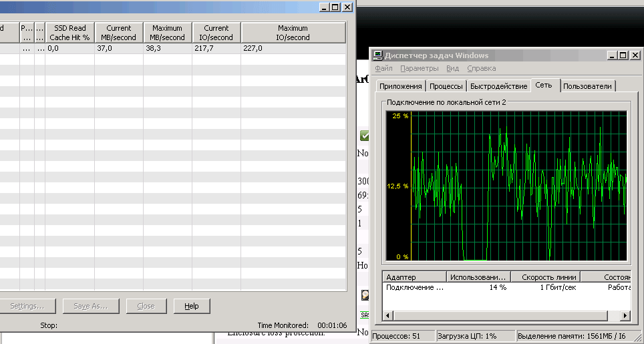Sort by the Current MB/second column header
644x344 pixels.
(119, 33)
